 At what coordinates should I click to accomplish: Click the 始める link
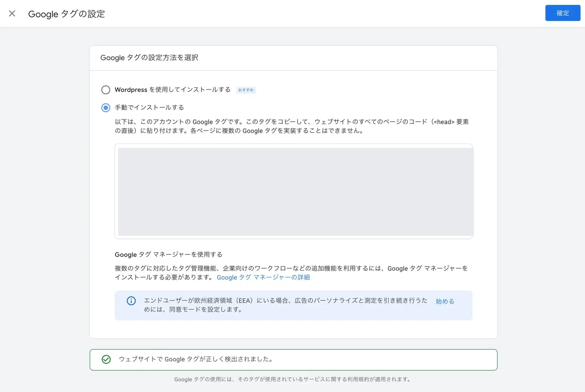[x=445, y=301]
